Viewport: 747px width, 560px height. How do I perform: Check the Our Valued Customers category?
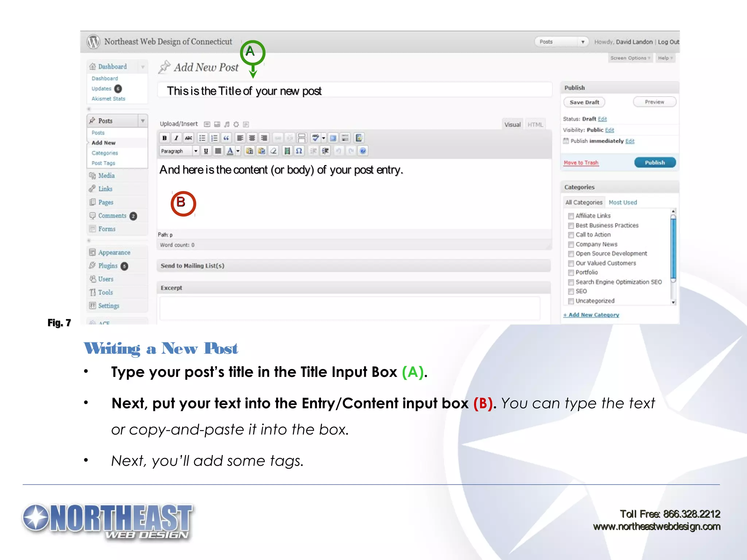571,264
